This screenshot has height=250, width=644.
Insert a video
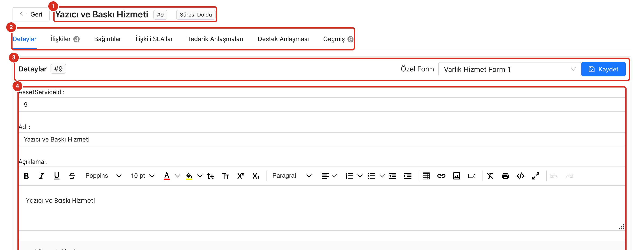click(x=472, y=176)
